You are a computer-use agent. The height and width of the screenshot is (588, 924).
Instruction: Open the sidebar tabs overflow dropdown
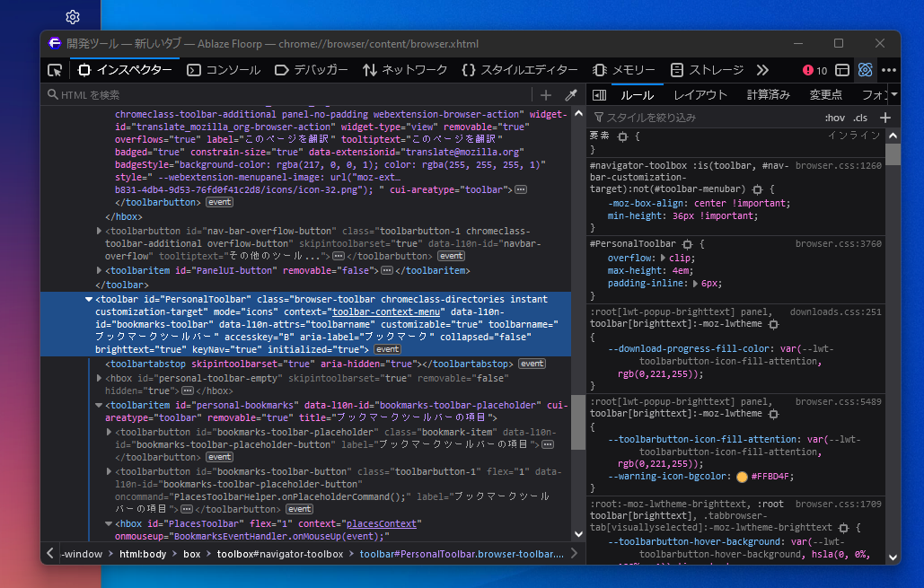click(x=894, y=95)
